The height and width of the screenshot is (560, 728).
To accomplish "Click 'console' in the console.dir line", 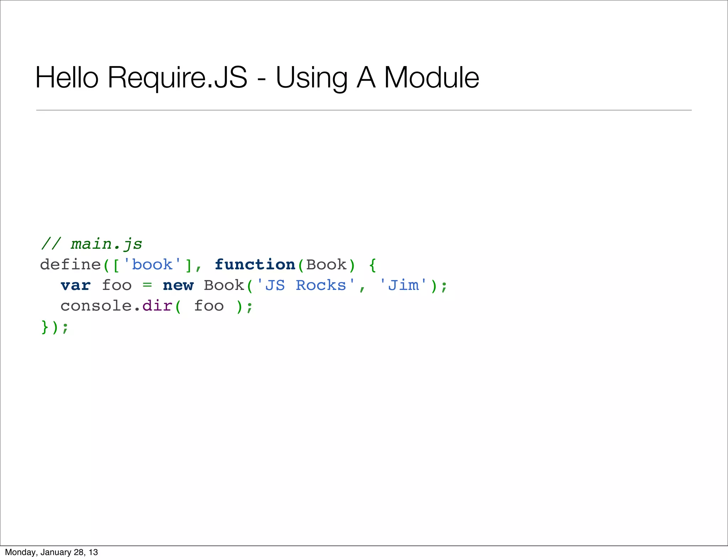I will coord(96,306).
